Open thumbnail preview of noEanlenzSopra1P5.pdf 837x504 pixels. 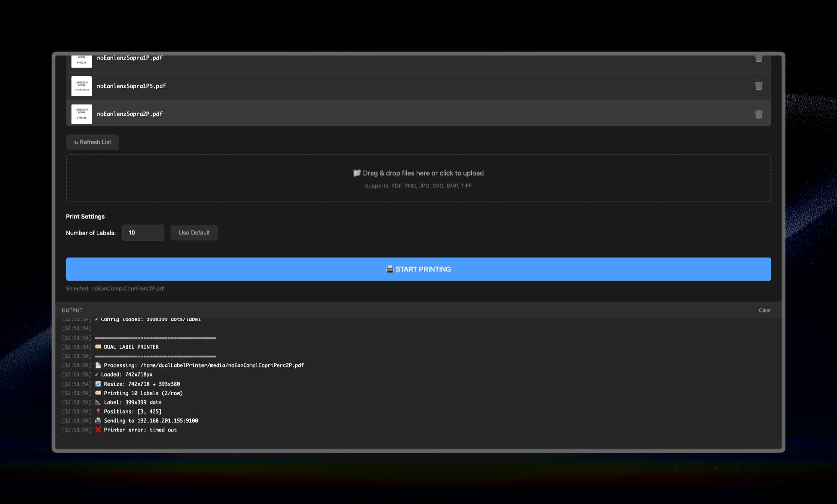81,86
